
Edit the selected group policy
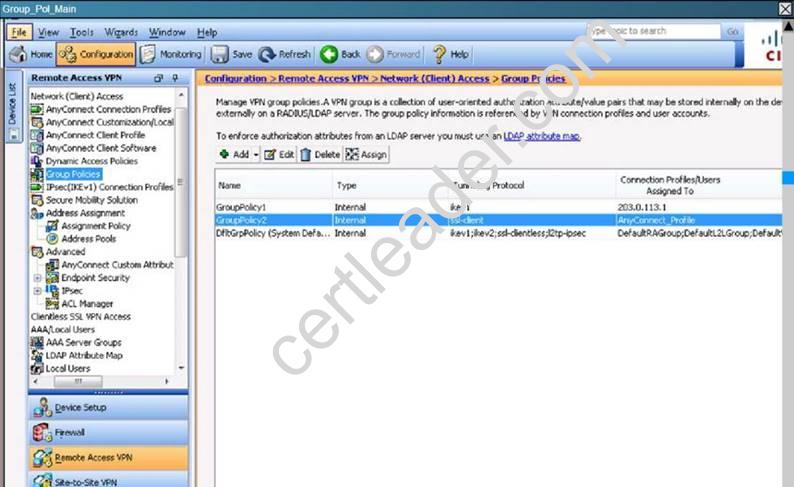(x=279, y=154)
